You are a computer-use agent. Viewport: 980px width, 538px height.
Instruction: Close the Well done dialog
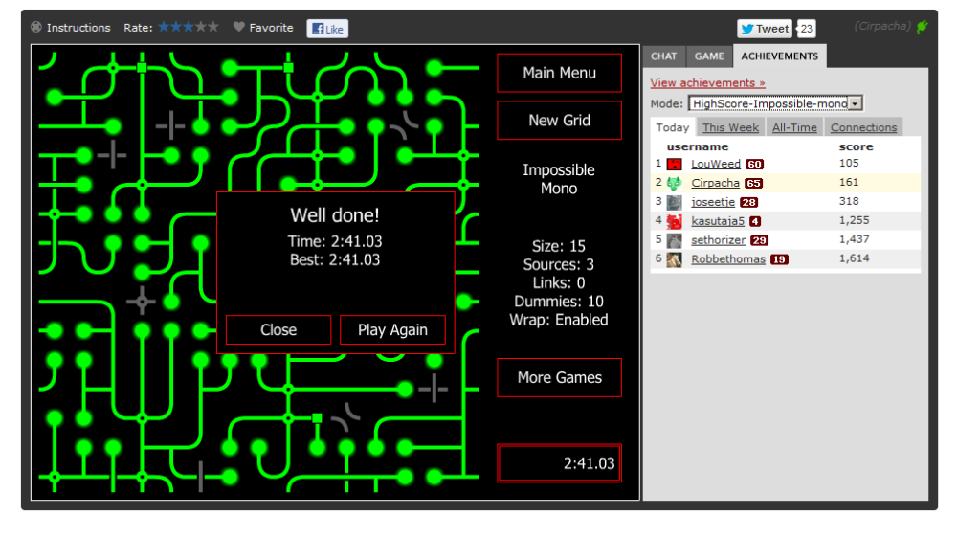pyautogui.click(x=278, y=330)
